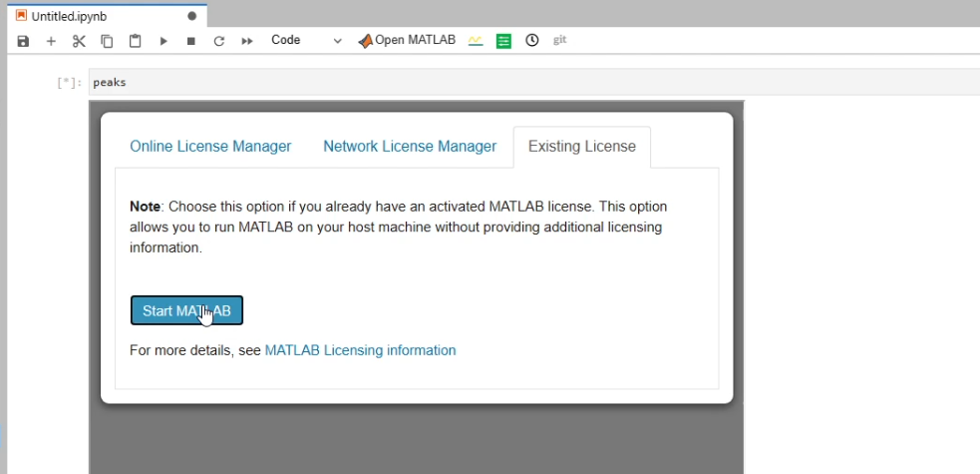Screen dimensions: 980x474
Task: Click Open MATLAB in the toolbar
Action: click(x=407, y=40)
